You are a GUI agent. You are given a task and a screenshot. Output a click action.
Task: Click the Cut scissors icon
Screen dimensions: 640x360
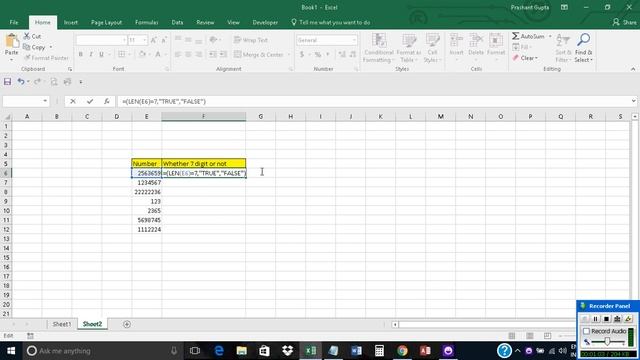pos(27,36)
